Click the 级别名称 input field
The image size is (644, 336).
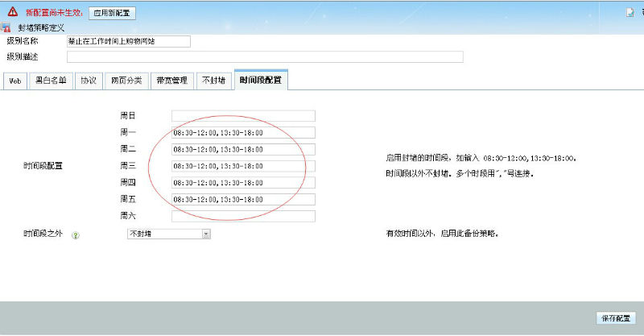(128, 41)
